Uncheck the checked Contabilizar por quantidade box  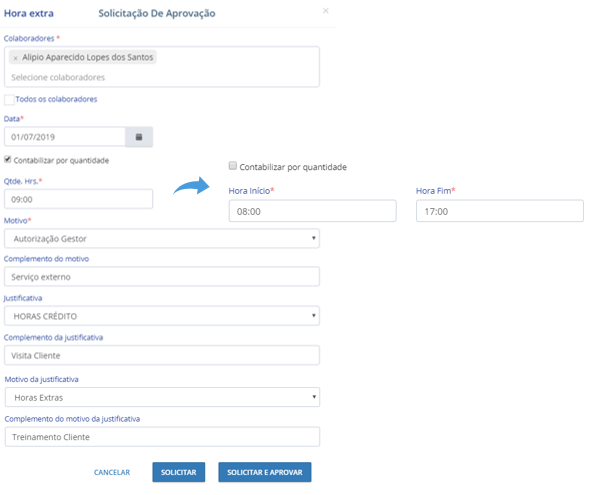(9, 159)
